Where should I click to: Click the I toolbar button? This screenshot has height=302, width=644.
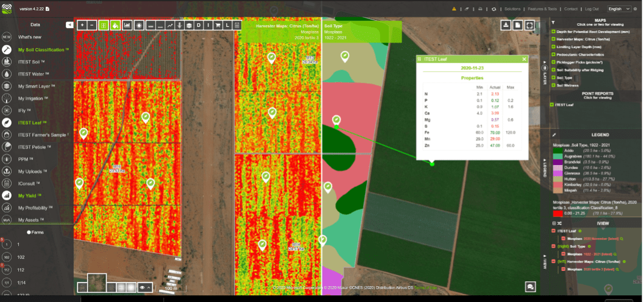point(208,25)
